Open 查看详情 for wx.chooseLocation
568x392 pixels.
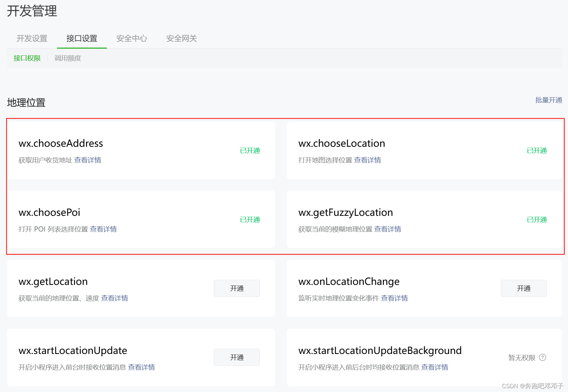tap(367, 160)
